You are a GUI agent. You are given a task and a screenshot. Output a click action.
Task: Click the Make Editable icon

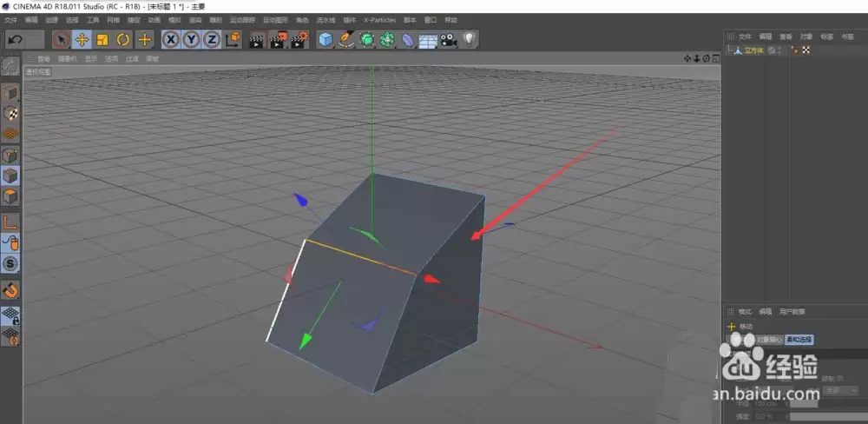pyautogui.click(x=10, y=67)
